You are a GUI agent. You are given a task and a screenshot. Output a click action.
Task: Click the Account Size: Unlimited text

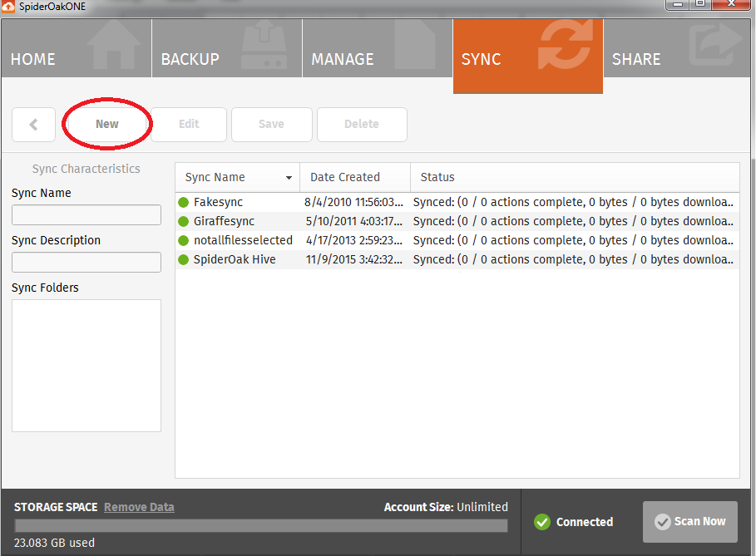pos(446,507)
